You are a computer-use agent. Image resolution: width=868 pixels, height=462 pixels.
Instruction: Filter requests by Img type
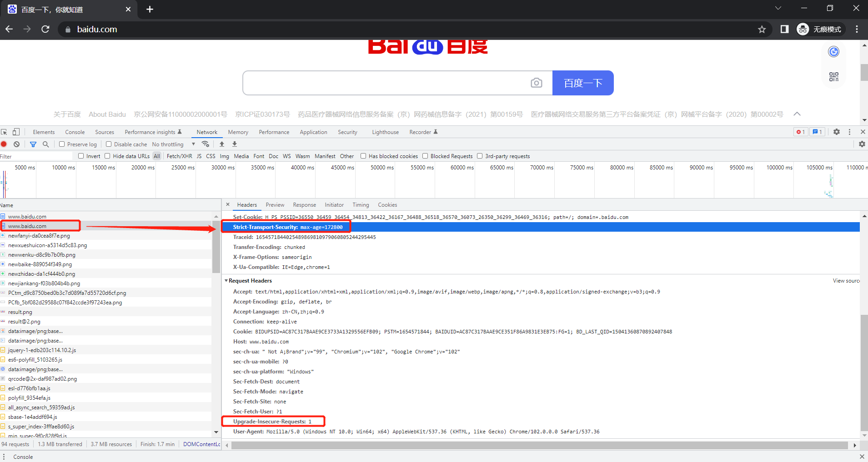[225, 156]
